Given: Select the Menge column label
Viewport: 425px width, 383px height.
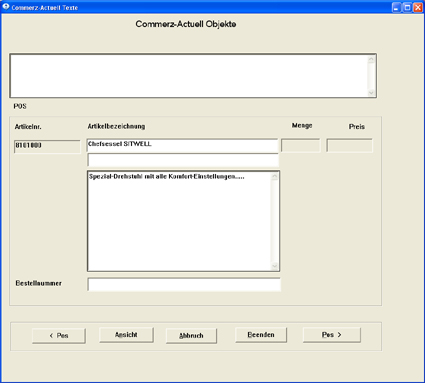Looking at the screenshot, I should click(x=302, y=126).
